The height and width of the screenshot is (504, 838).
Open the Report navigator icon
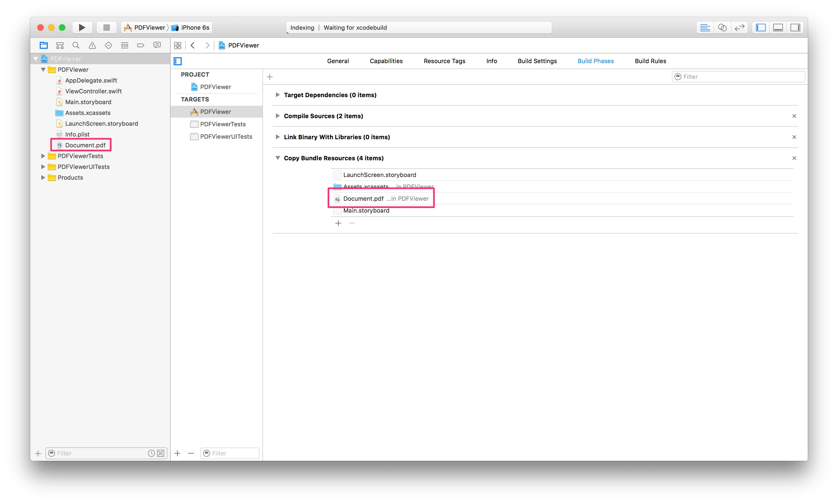click(x=157, y=45)
